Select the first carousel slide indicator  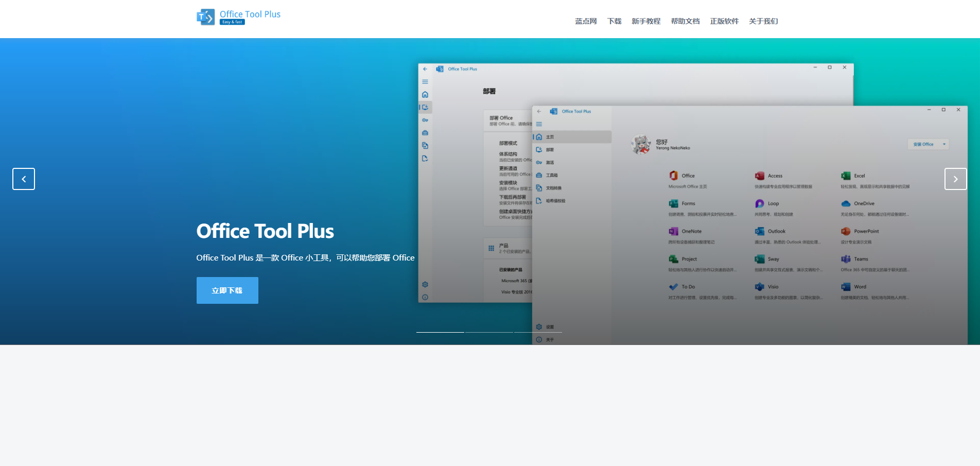440,332
